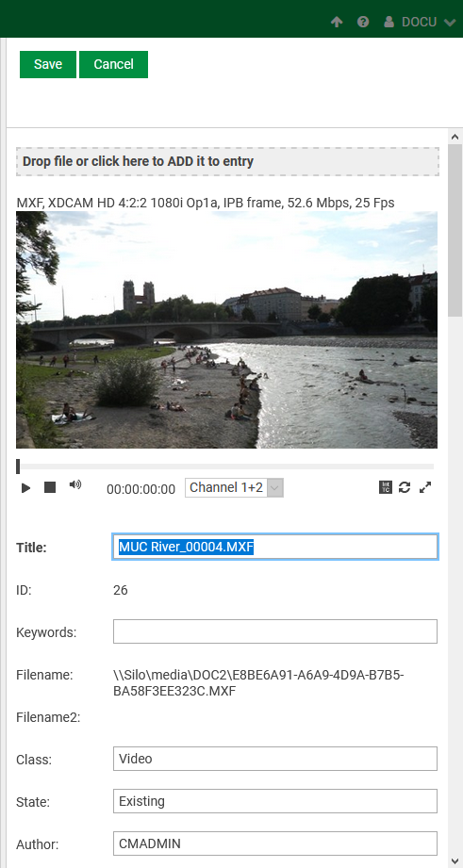The width and height of the screenshot is (463, 868).
Task: Open the Channel 1+2 audio dropdown
Action: [x=234, y=487]
